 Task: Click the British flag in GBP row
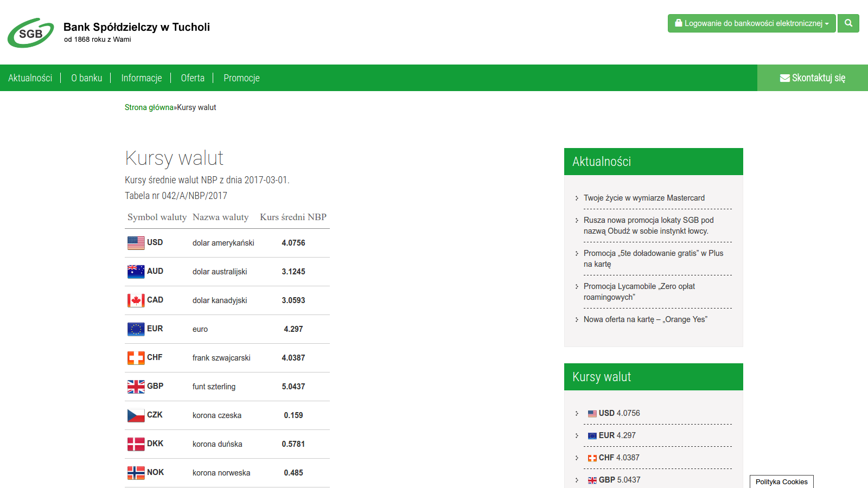click(x=136, y=387)
